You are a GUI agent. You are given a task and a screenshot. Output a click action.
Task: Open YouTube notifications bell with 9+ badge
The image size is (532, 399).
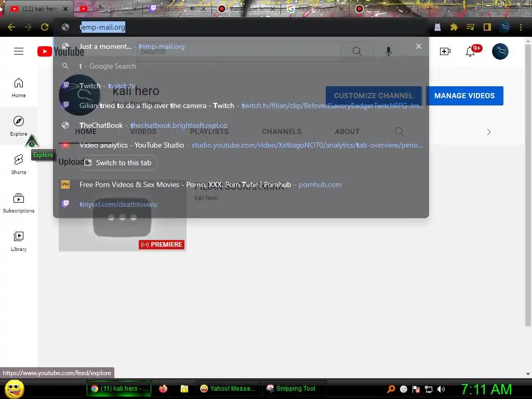click(471, 51)
